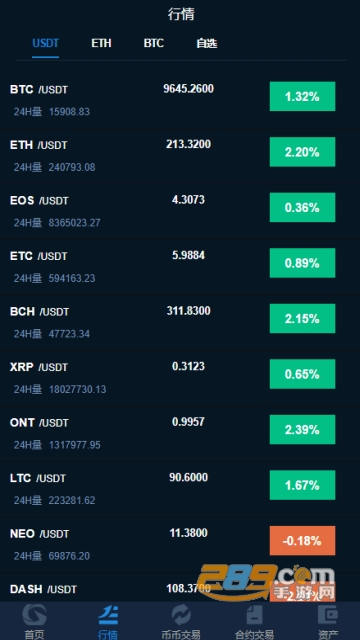Click the green 1.32% BTC change badge
Image resolution: width=360 pixels, height=640 pixels.
pos(302,96)
